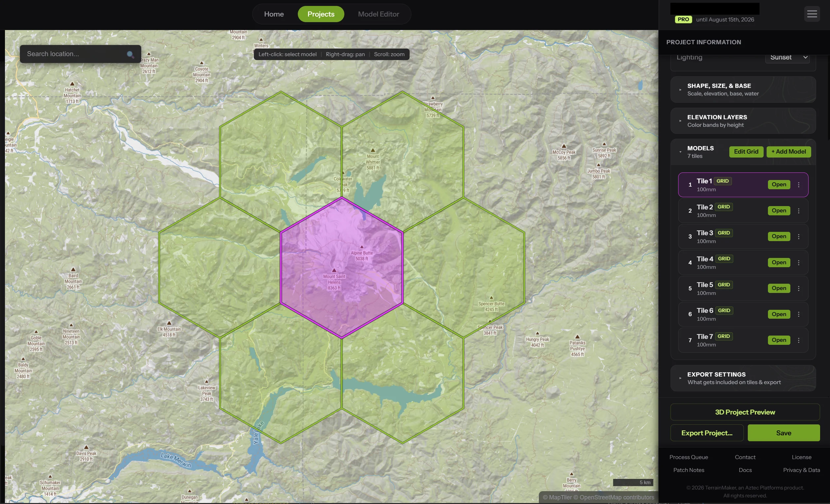Image resolution: width=830 pixels, height=504 pixels.
Task: Open Tile 1 options kebab menu
Action: pyautogui.click(x=798, y=185)
